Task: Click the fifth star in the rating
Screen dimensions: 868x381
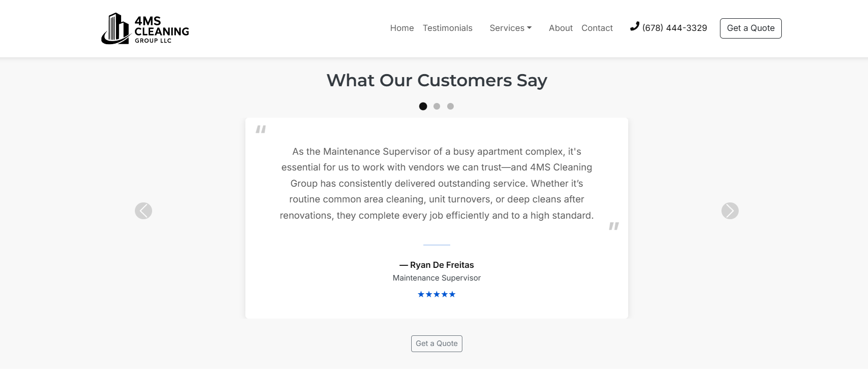Action: coord(451,294)
